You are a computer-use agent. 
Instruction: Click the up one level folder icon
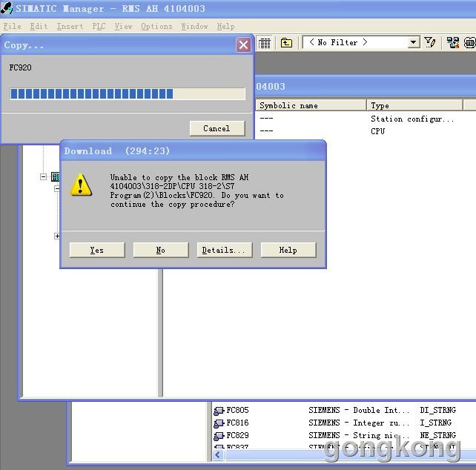coord(286,43)
